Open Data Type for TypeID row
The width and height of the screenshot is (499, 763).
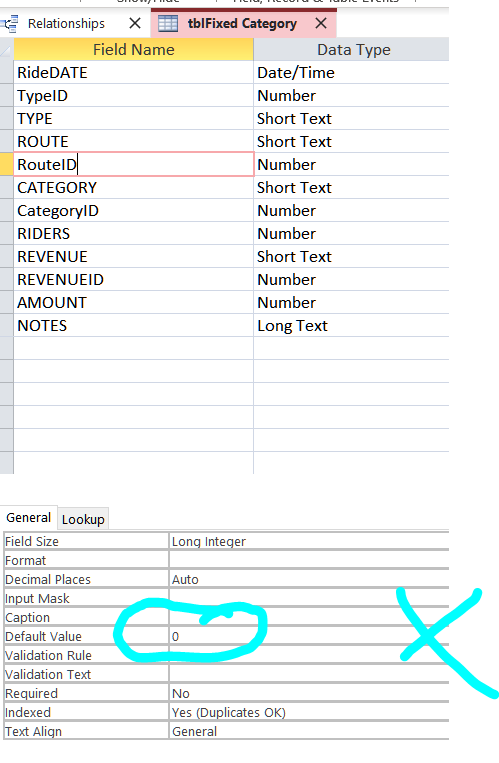click(x=351, y=96)
